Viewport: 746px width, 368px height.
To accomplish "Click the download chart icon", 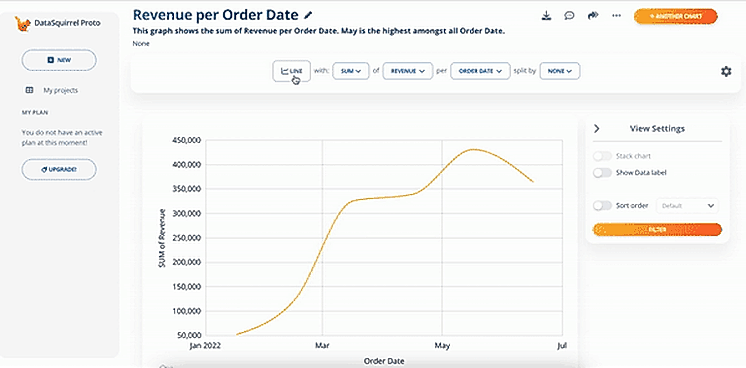I will pyautogui.click(x=546, y=16).
